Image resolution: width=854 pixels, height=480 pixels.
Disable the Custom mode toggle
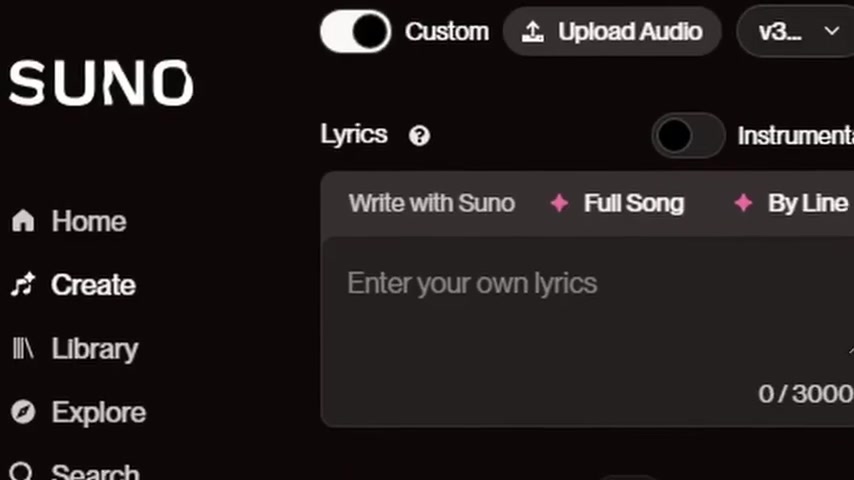355,32
